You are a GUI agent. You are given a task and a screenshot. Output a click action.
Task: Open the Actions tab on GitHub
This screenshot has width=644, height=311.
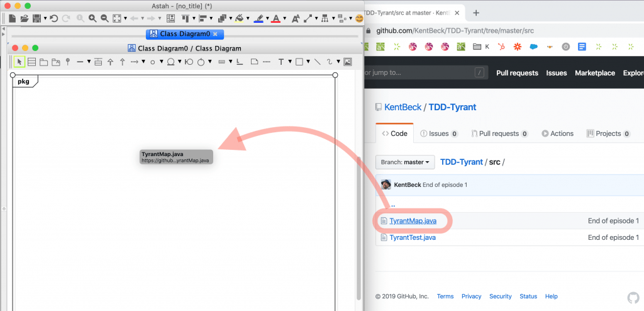click(x=557, y=133)
